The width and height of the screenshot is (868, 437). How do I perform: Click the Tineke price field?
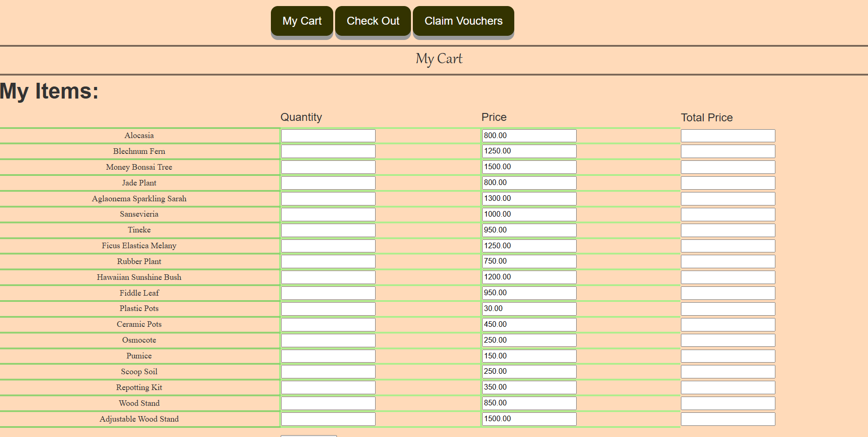point(529,230)
